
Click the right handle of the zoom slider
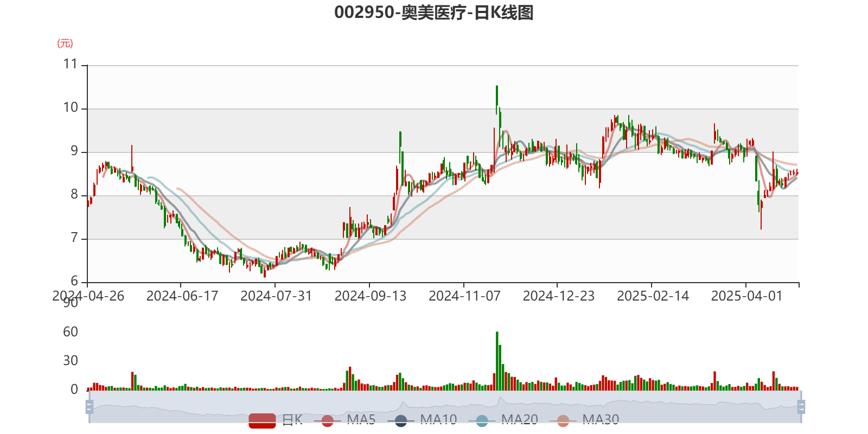pos(801,406)
